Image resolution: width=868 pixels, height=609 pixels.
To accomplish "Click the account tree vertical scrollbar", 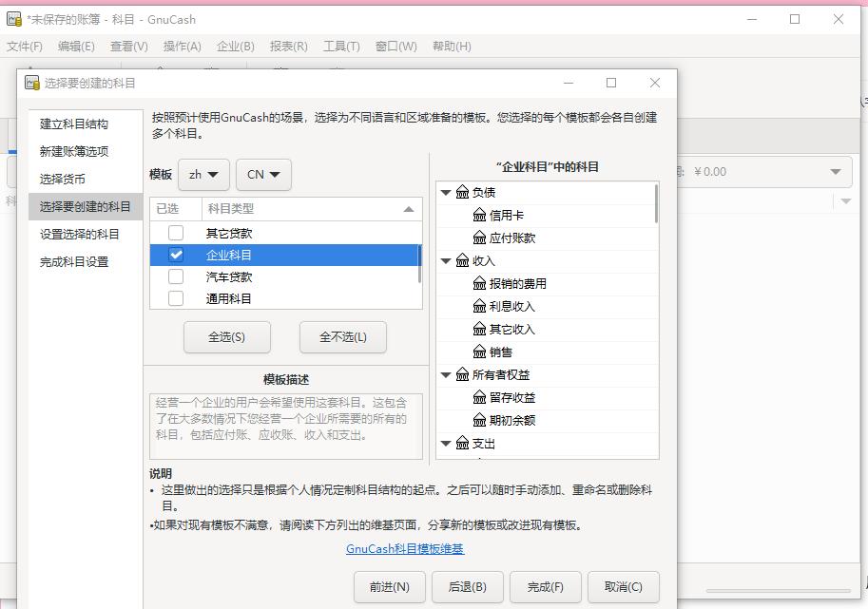I will tap(657, 203).
